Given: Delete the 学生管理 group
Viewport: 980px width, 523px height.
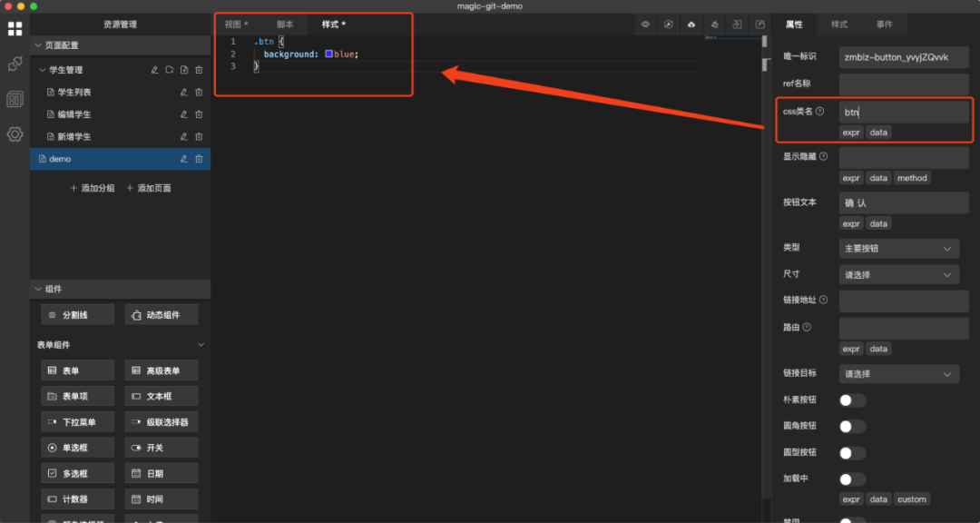Looking at the screenshot, I should 199,70.
